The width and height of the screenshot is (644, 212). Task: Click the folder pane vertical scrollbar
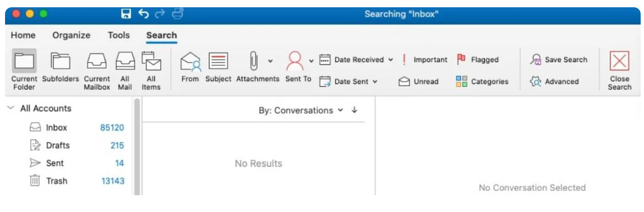(137, 146)
